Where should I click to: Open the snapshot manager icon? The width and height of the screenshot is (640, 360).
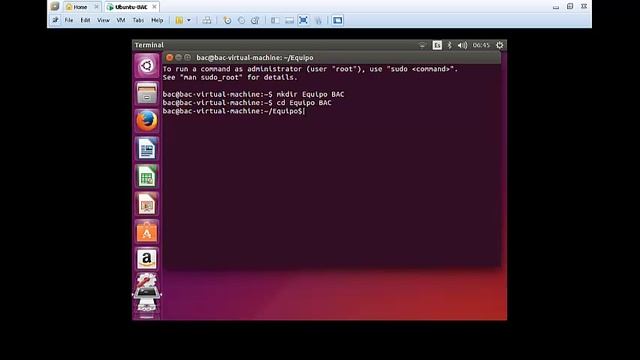click(255, 20)
